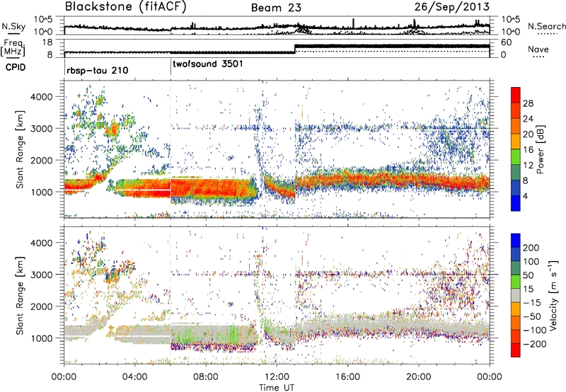Click the "Freq. [MHz]" axis label
Image resolution: width=566 pixels, height=392 pixels.
[13, 47]
